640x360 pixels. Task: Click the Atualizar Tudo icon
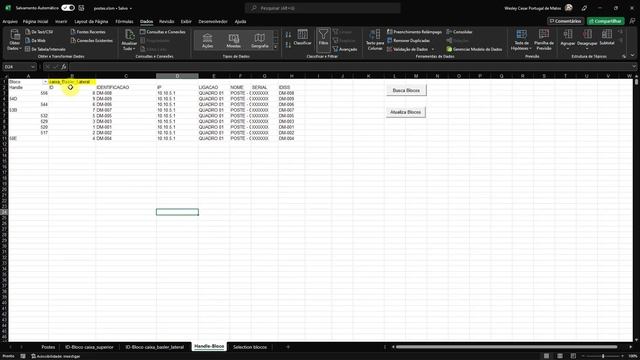point(129,35)
